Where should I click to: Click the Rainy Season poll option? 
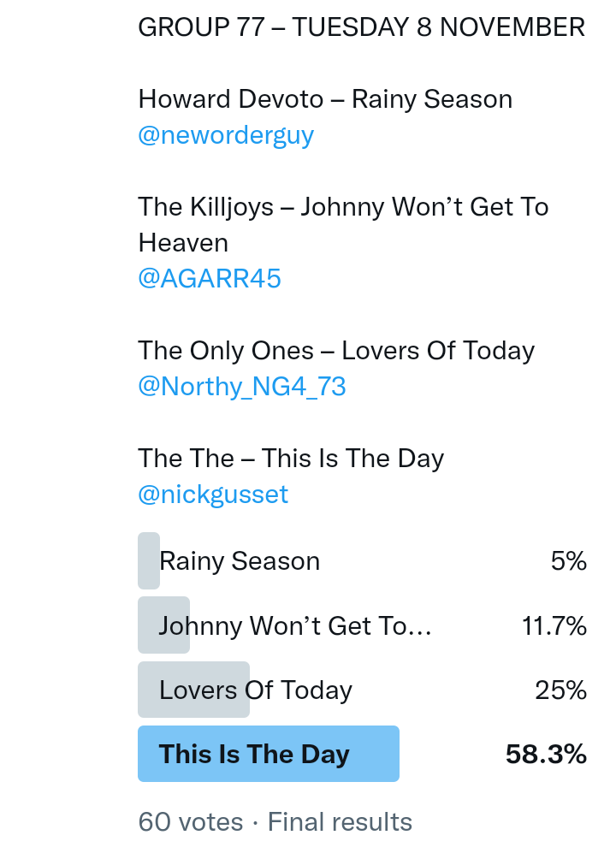tap(240, 561)
